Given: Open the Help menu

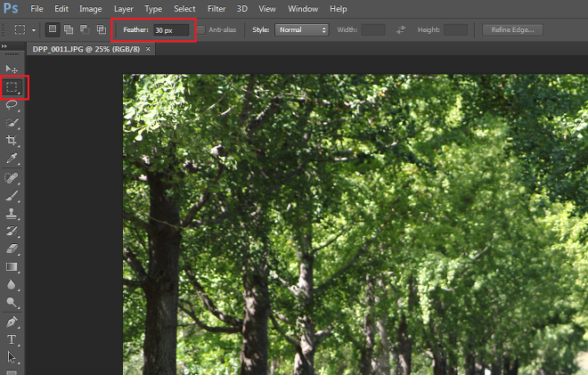Looking at the screenshot, I should (x=339, y=9).
